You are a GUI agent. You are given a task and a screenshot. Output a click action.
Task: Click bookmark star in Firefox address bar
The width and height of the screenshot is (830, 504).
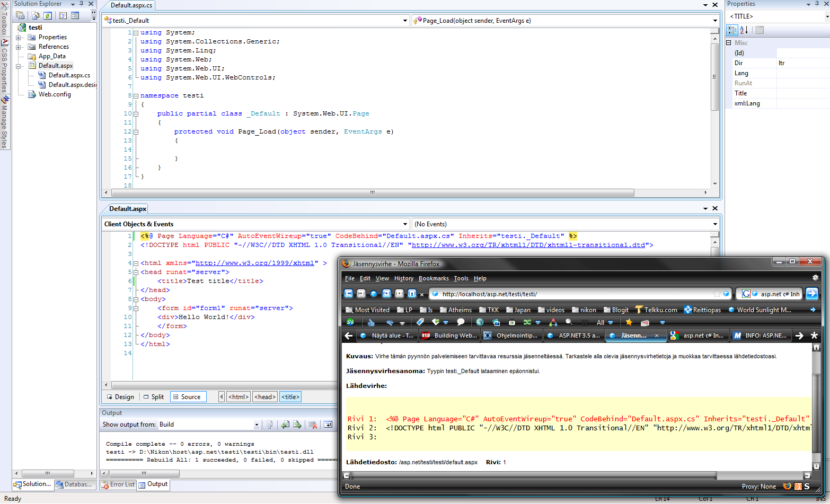coord(717,294)
